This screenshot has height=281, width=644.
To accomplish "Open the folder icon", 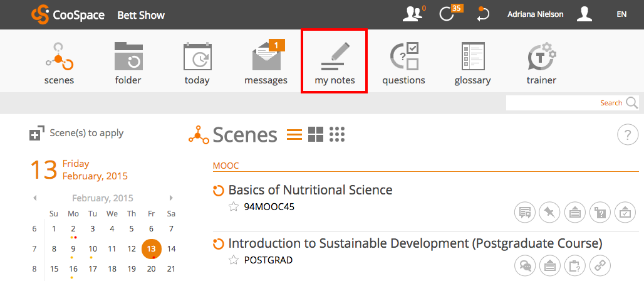I will (x=128, y=56).
